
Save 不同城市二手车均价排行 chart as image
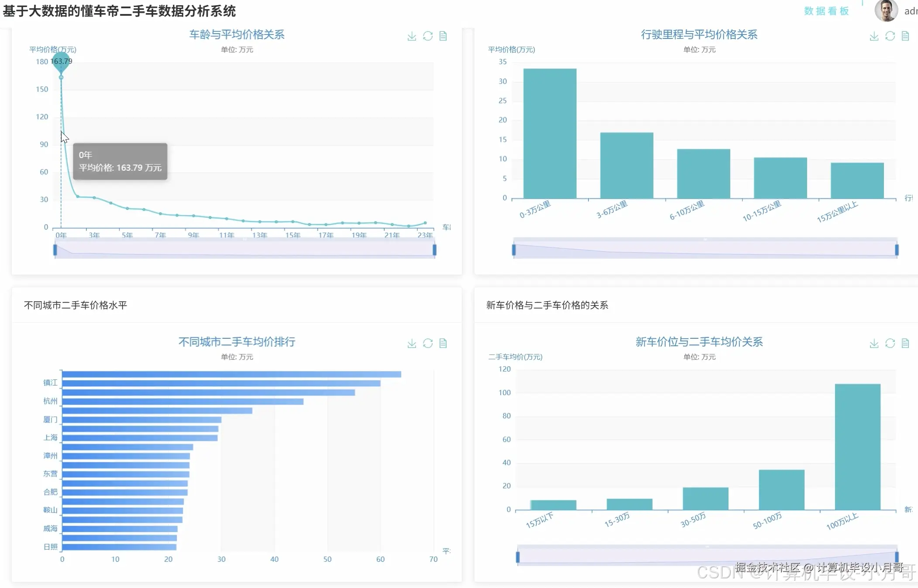pyautogui.click(x=412, y=344)
